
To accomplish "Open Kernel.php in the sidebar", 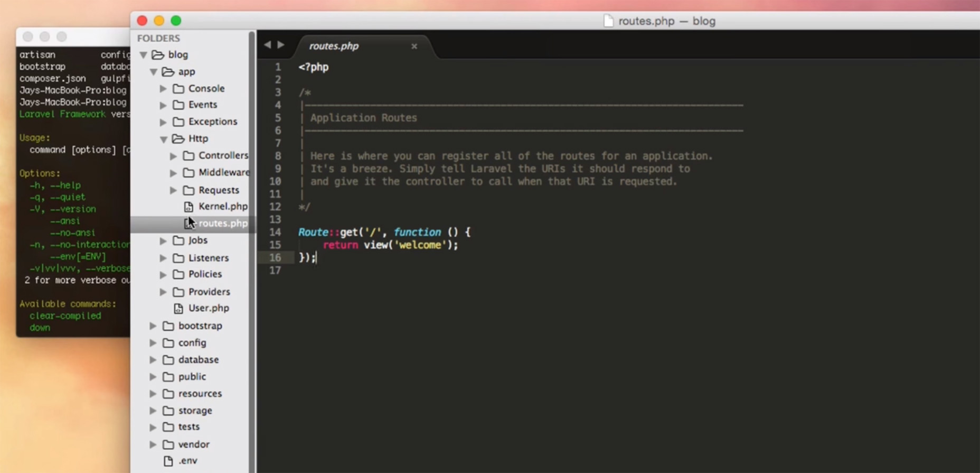I will point(223,206).
